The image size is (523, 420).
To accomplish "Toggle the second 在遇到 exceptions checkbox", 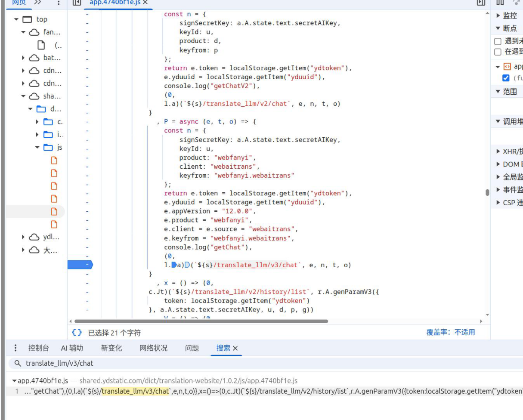I will (498, 52).
